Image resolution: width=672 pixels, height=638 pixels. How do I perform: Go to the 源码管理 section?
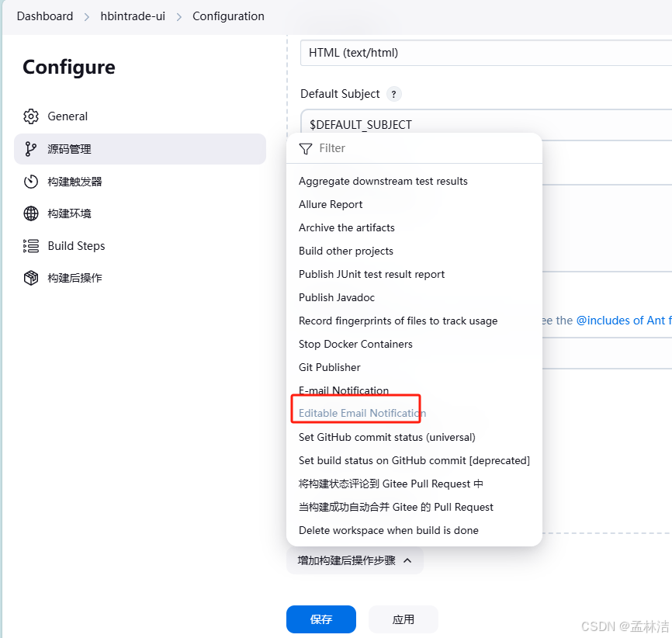tap(140, 149)
